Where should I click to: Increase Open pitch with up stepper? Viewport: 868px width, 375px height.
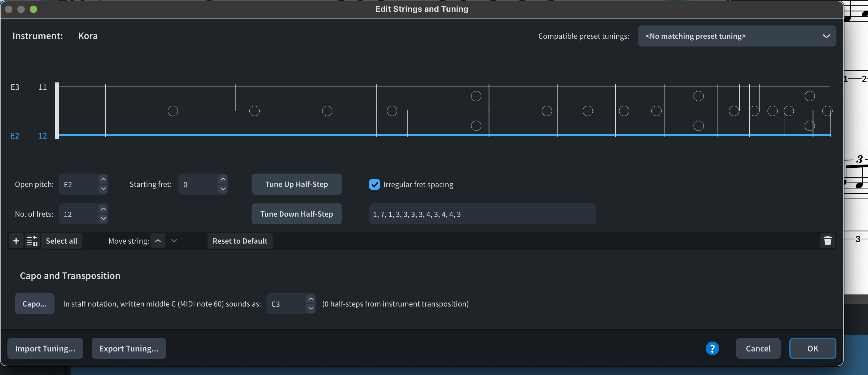103,179
